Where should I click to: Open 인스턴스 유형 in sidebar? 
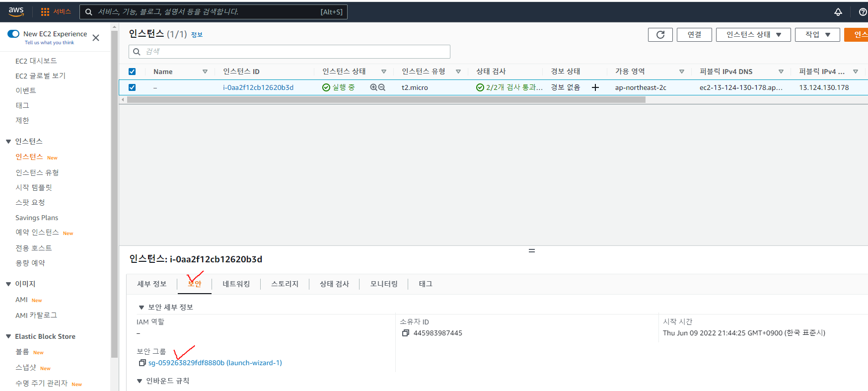coord(37,173)
